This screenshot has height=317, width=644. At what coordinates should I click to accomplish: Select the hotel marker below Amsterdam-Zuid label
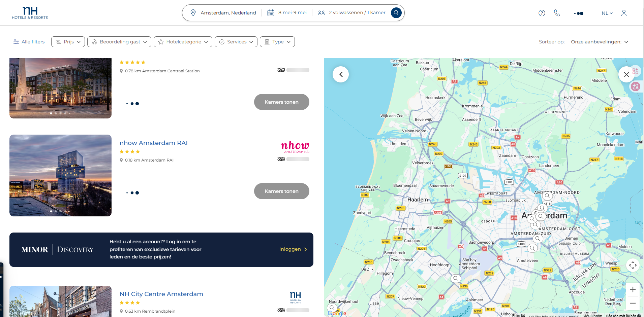point(538,239)
